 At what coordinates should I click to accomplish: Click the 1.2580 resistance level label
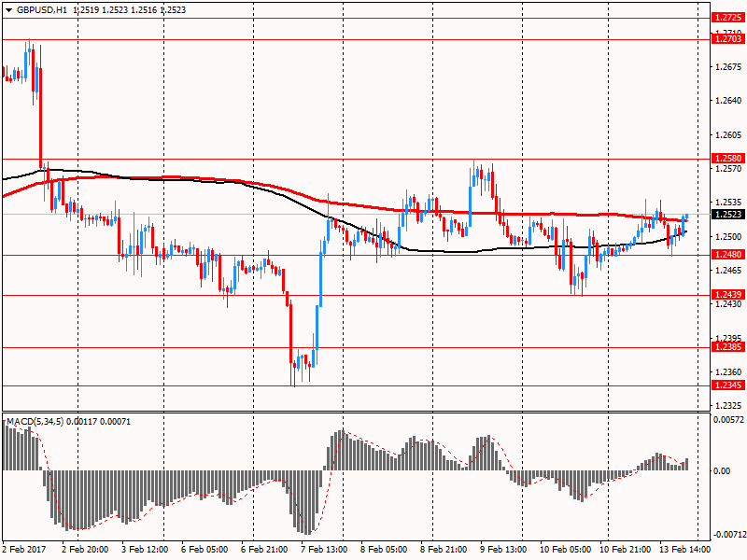click(x=726, y=159)
